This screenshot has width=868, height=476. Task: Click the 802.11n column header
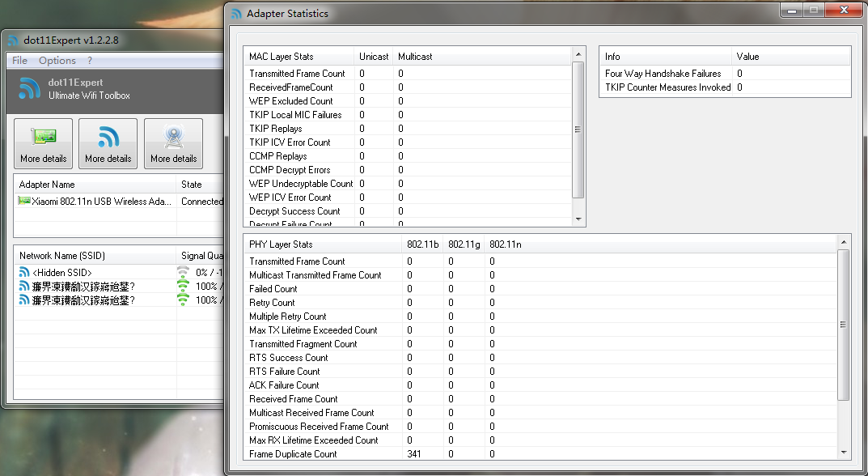(x=506, y=244)
